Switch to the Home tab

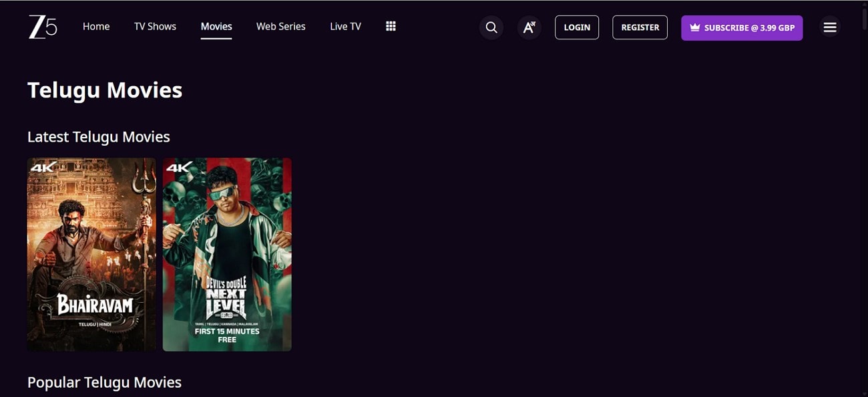coord(96,26)
